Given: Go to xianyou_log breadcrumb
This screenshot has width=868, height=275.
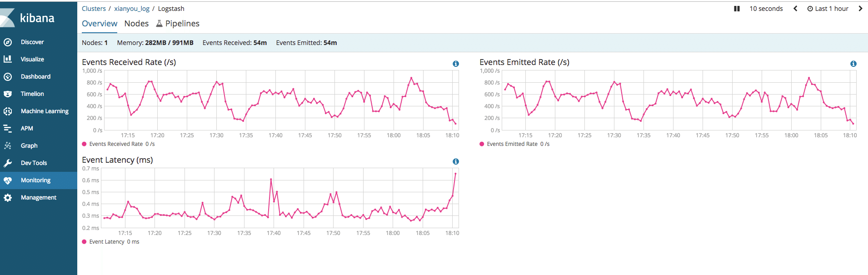Looking at the screenshot, I should click(x=132, y=9).
